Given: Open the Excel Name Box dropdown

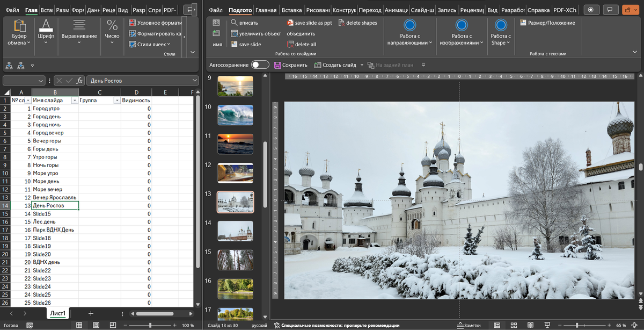Looking at the screenshot, I should (x=41, y=81).
